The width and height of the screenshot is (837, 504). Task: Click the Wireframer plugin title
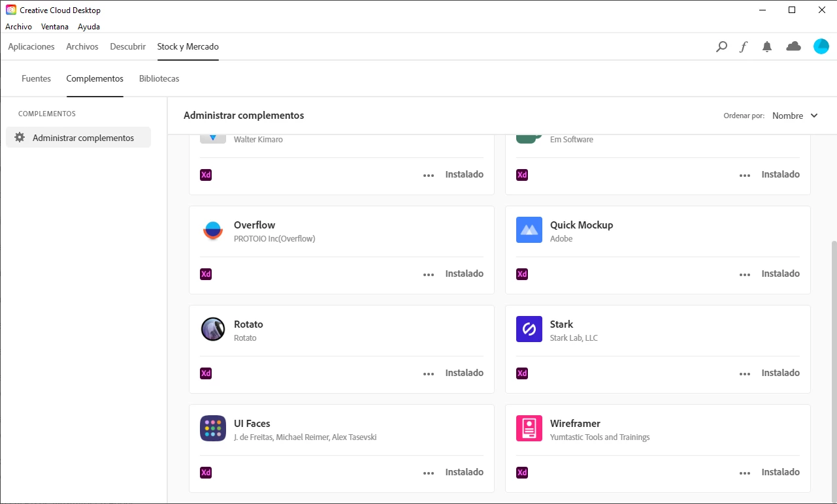click(x=575, y=424)
